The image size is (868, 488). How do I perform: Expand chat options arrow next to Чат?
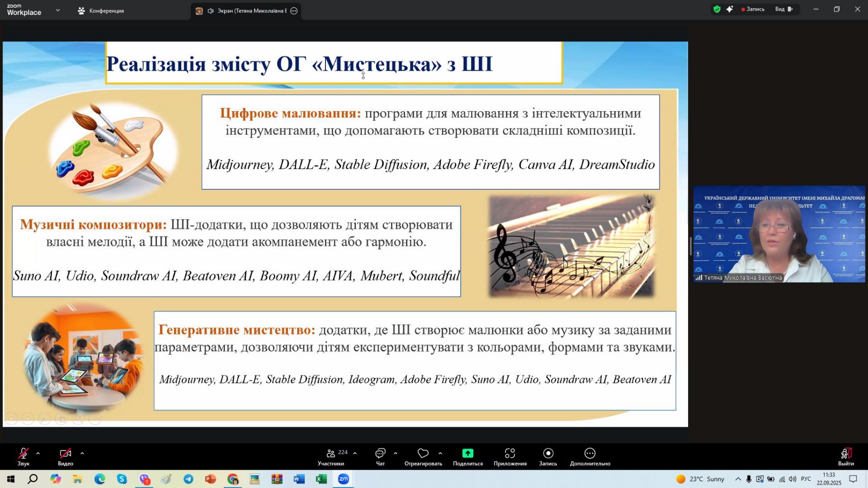tap(395, 453)
